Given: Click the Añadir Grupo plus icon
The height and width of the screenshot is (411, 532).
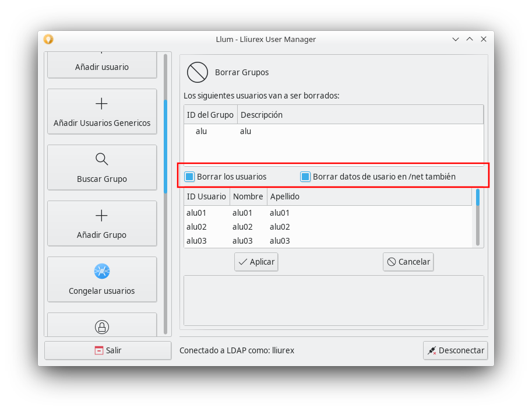Looking at the screenshot, I should click(x=101, y=216).
